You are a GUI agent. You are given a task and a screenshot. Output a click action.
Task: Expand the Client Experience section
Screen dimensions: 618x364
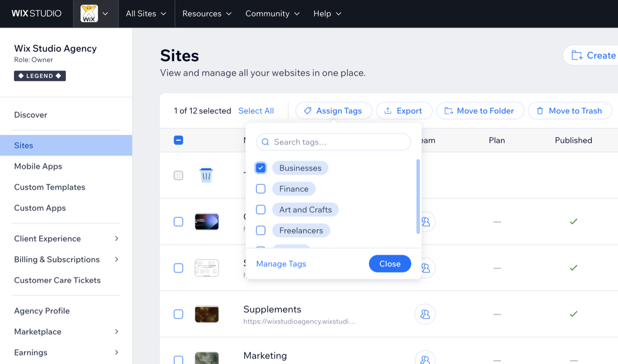pyautogui.click(x=66, y=238)
